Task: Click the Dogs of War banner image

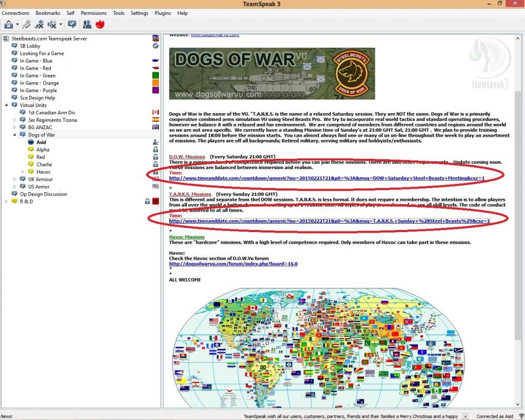Action: (x=272, y=74)
